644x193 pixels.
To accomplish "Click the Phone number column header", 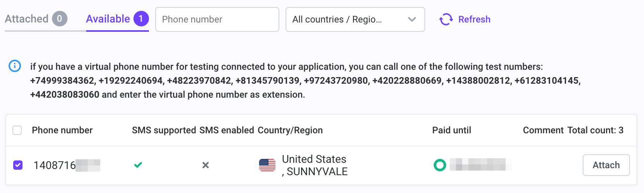I will click(x=62, y=130).
